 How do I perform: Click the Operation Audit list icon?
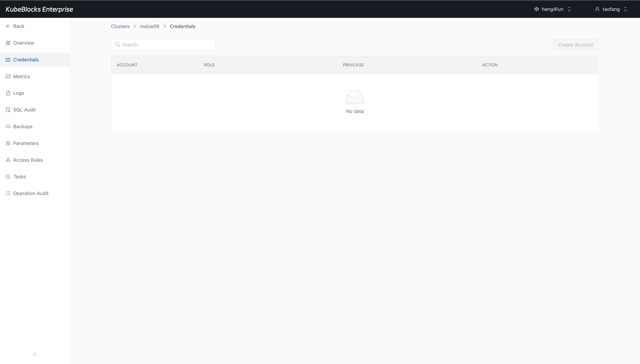(x=8, y=193)
